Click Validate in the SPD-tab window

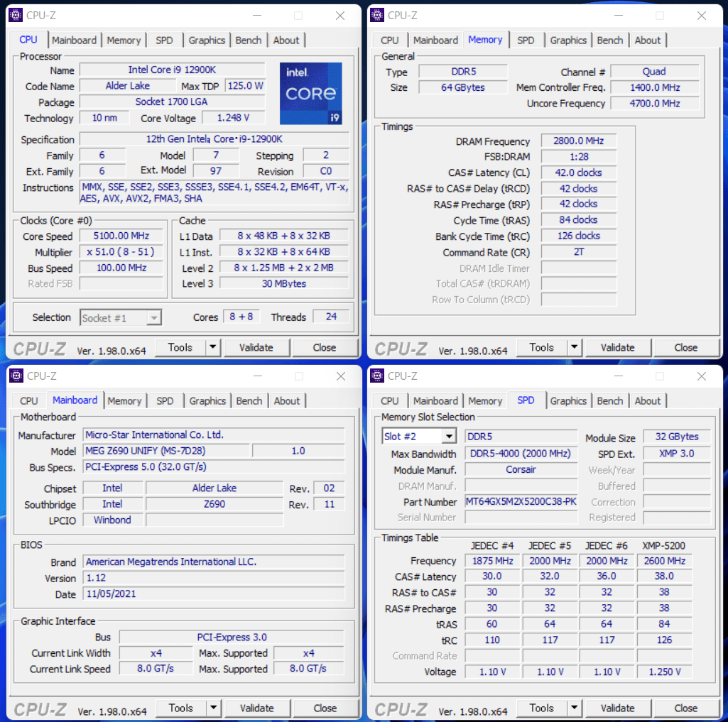[x=618, y=708]
